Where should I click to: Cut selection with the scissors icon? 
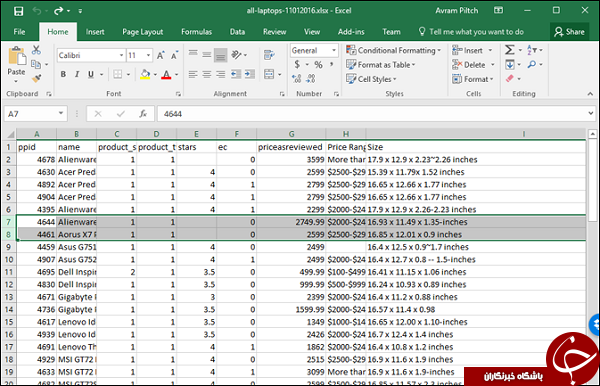(x=36, y=50)
